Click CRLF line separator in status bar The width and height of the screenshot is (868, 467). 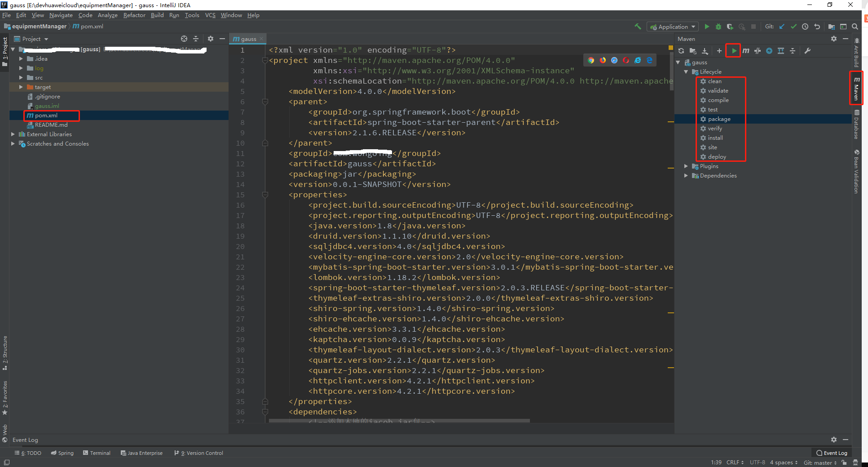735,463
